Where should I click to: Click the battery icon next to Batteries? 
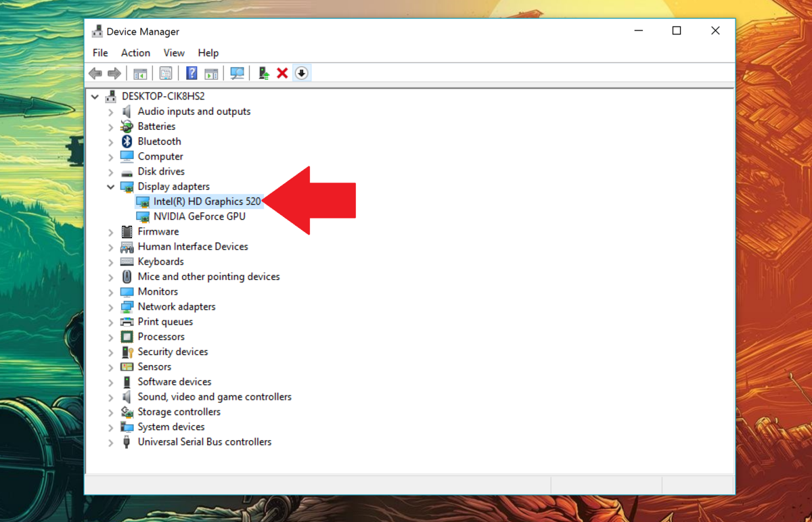(x=127, y=126)
